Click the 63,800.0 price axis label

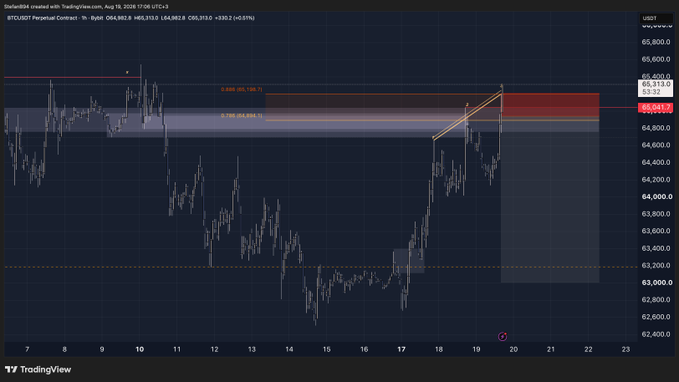click(656, 214)
